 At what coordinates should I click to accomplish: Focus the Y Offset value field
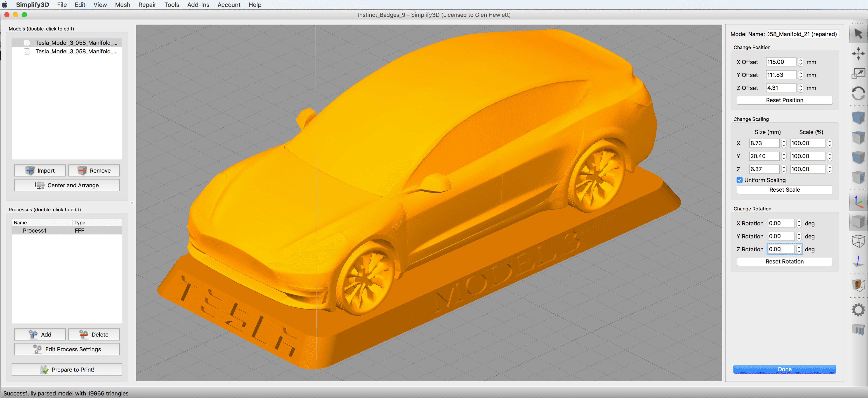[x=781, y=75]
